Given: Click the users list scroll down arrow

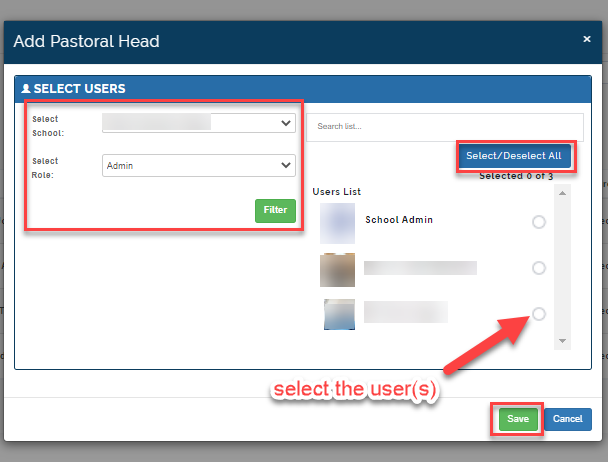Looking at the screenshot, I should 562,341.
